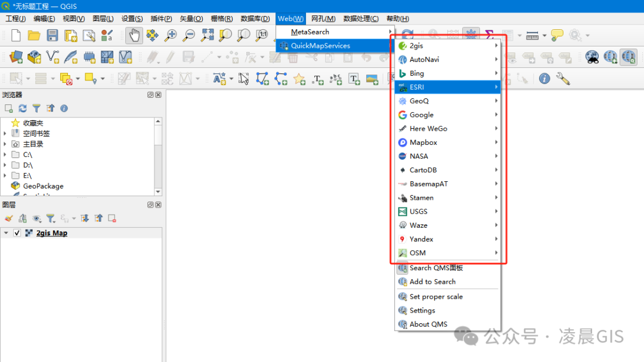
Task: Click Add to Search entry
Action: tap(448, 281)
